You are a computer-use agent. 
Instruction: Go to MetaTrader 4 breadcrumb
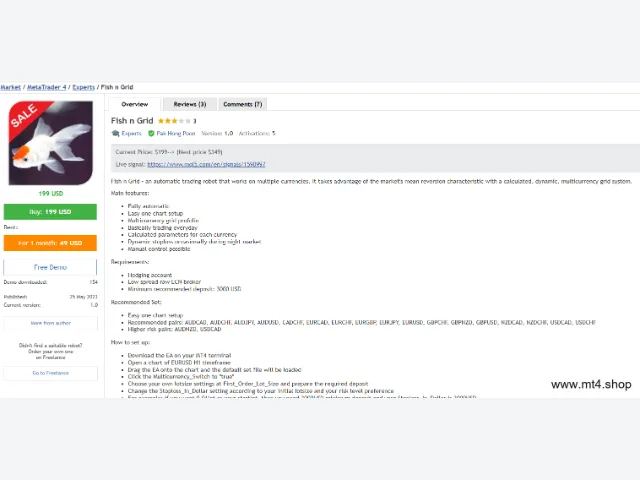(47, 87)
